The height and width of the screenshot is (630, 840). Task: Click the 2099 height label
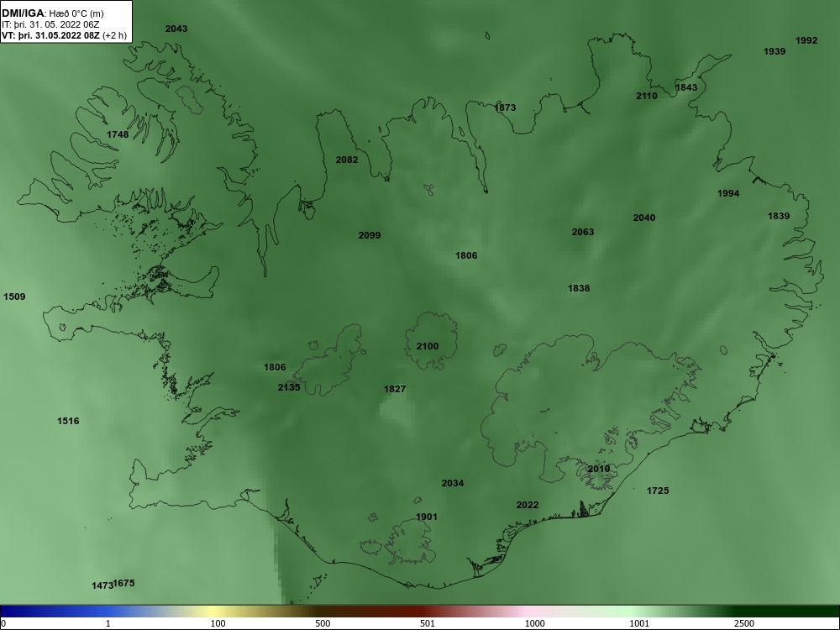(369, 235)
